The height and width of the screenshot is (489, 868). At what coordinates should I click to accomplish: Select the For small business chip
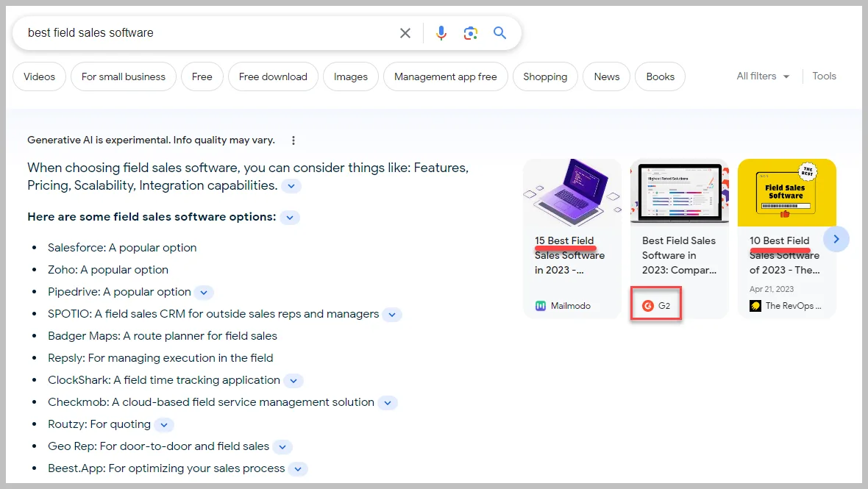click(124, 77)
